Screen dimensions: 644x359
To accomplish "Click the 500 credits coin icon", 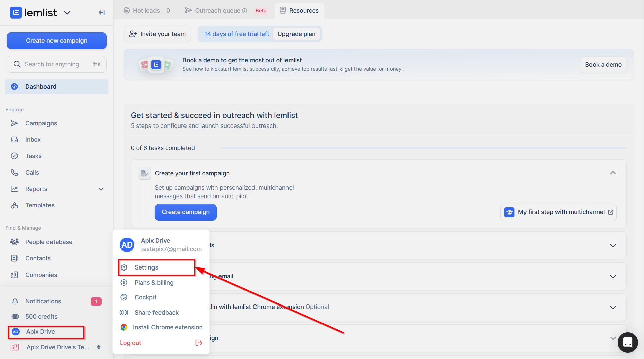I will click(15, 317).
